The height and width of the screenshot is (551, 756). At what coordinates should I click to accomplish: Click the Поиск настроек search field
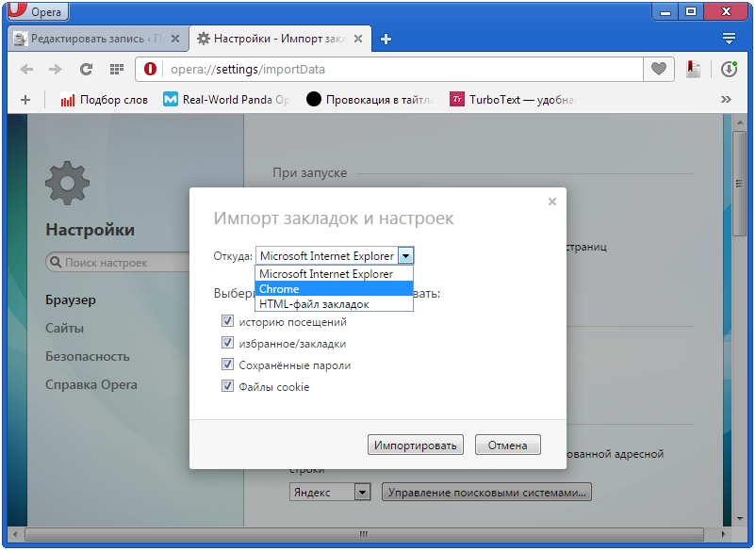point(118,263)
